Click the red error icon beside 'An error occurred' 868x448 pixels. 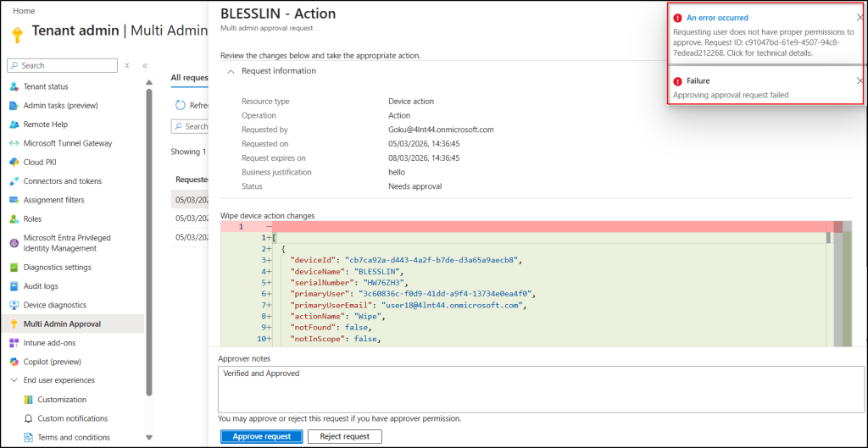(677, 18)
